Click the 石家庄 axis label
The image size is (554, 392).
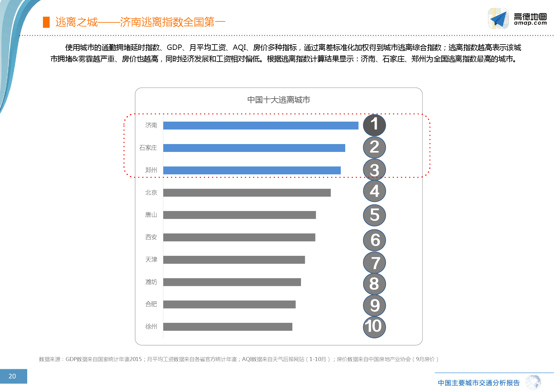[x=148, y=148]
